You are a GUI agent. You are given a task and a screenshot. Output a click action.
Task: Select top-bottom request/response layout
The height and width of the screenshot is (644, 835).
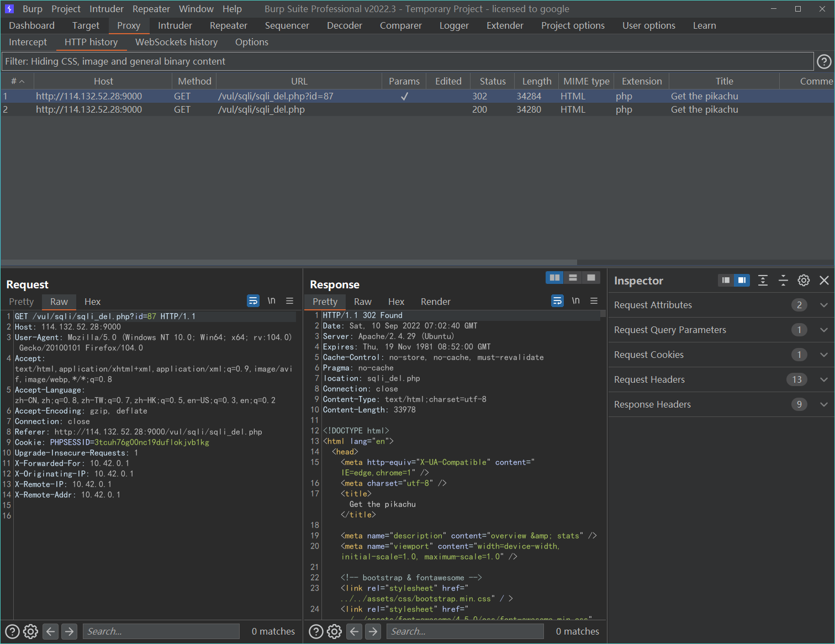click(573, 278)
